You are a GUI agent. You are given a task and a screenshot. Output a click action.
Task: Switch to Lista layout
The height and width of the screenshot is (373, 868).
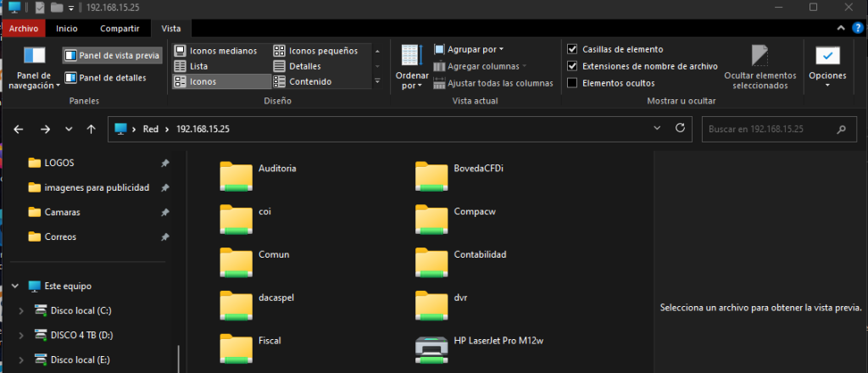tap(191, 66)
